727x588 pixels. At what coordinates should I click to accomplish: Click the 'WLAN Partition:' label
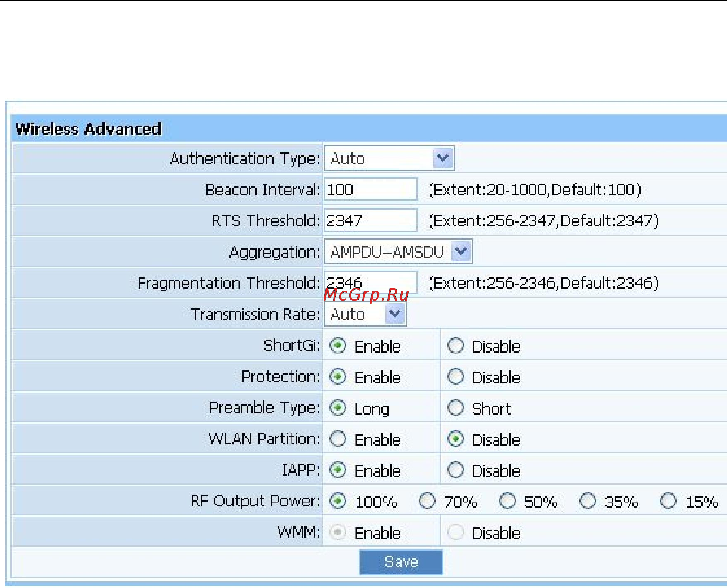tap(264, 439)
